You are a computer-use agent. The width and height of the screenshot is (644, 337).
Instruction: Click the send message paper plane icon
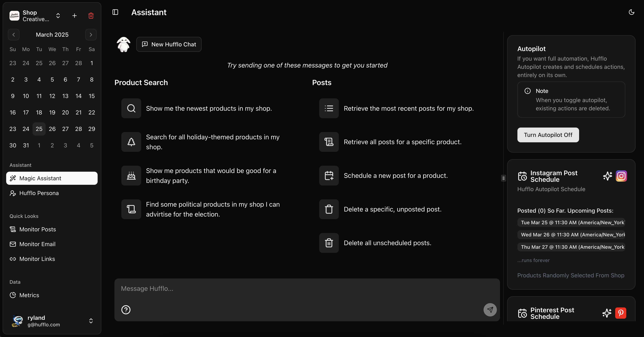490,310
